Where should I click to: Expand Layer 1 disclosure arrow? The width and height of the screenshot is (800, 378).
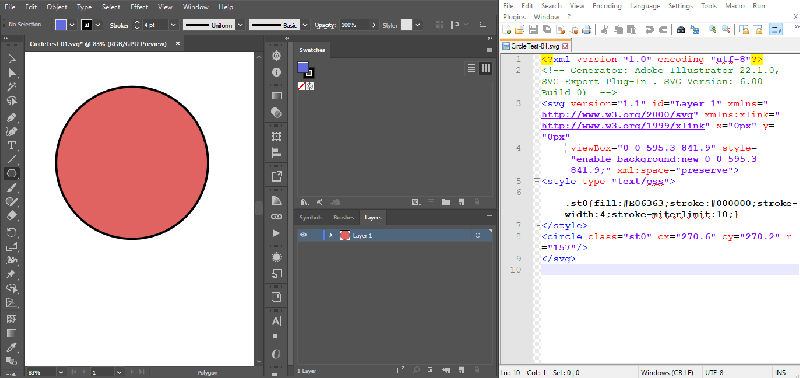pos(331,235)
